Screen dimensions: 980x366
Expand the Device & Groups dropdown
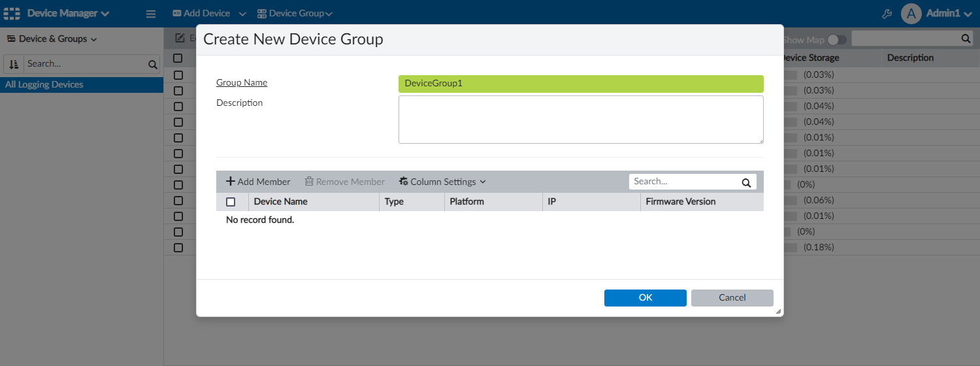[x=52, y=39]
